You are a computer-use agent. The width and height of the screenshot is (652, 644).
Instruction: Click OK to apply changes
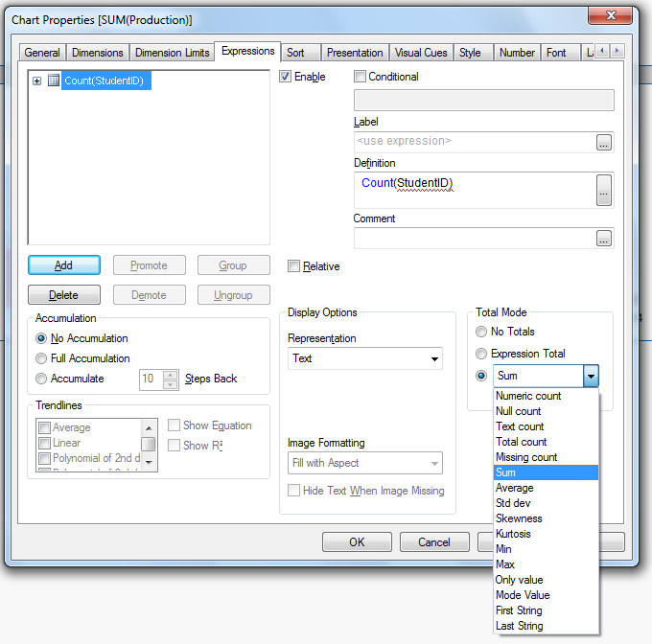357,542
